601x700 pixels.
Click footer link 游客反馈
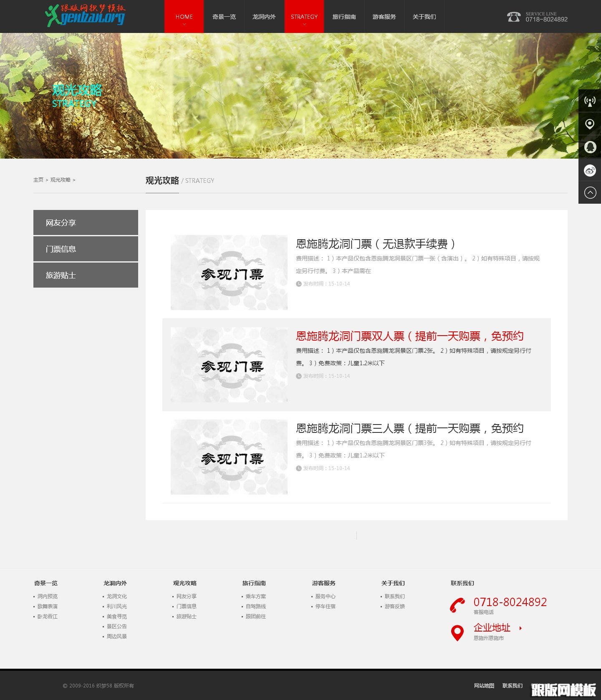395,606
